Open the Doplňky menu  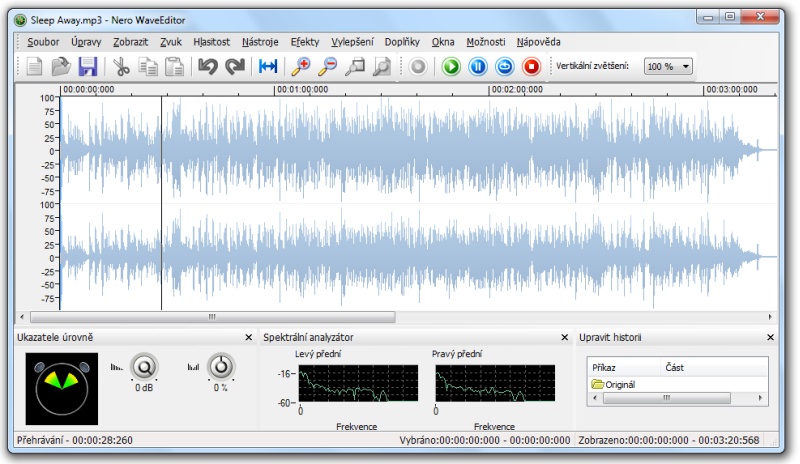[x=402, y=42]
